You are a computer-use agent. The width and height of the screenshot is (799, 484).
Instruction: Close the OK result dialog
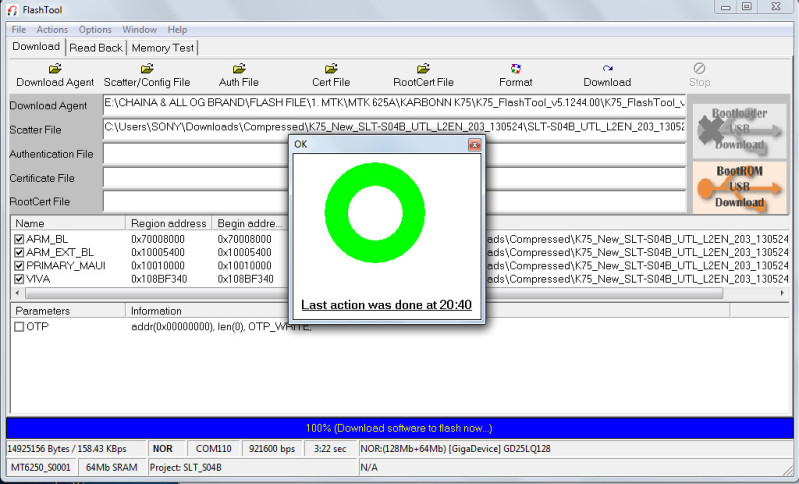[474, 145]
